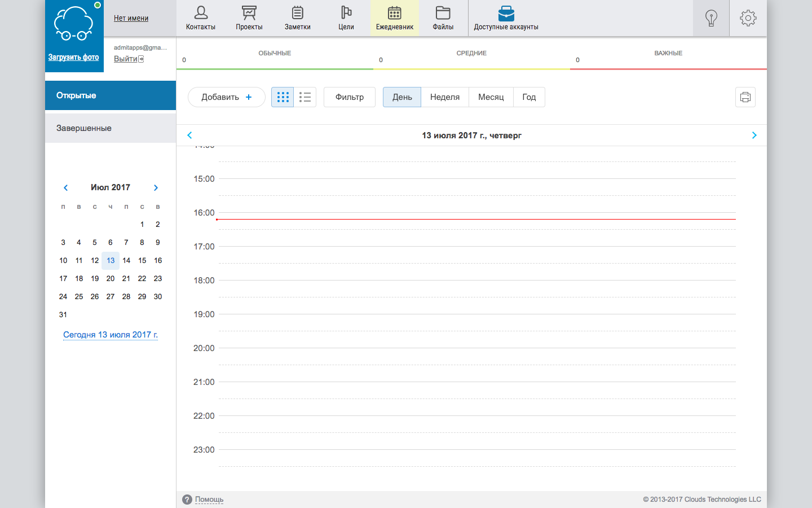
Task: Open the print view icon
Action: pyautogui.click(x=745, y=97)
